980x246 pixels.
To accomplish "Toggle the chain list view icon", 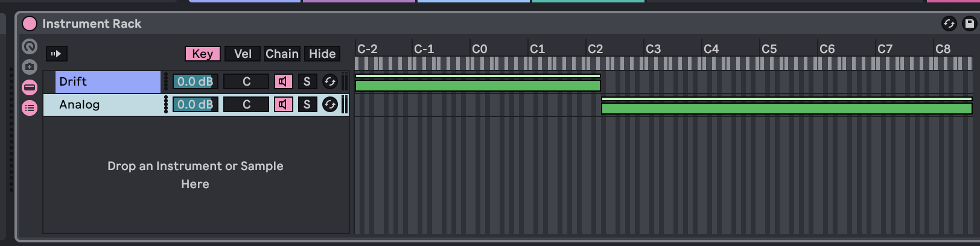I will coord(30,87).
